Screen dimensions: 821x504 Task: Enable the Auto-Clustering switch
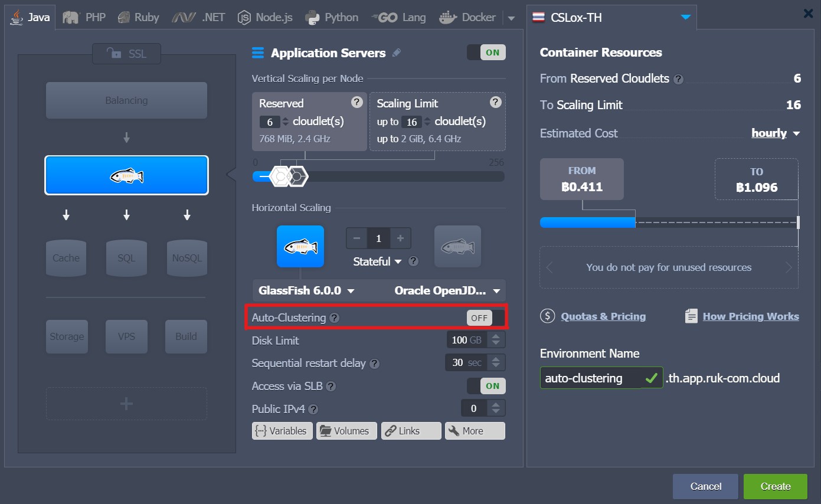tap(486, 318)
